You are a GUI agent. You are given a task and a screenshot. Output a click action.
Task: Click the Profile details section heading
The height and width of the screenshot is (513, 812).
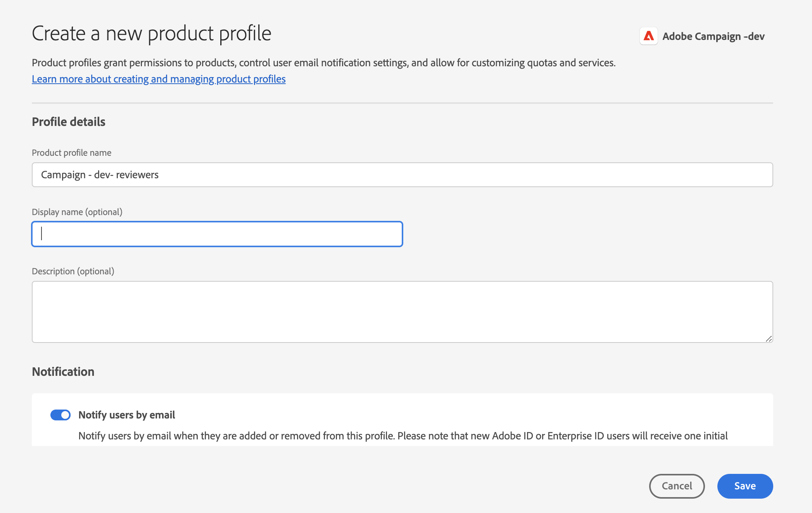(x=69, y=122)
